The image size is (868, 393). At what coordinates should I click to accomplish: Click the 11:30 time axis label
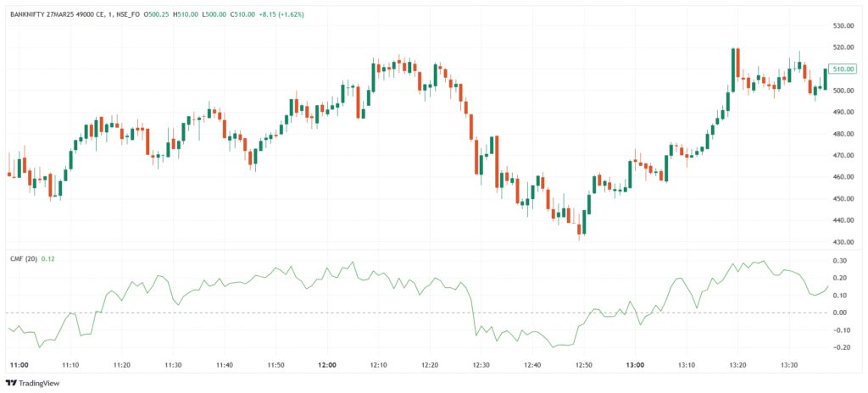point(173,365)
